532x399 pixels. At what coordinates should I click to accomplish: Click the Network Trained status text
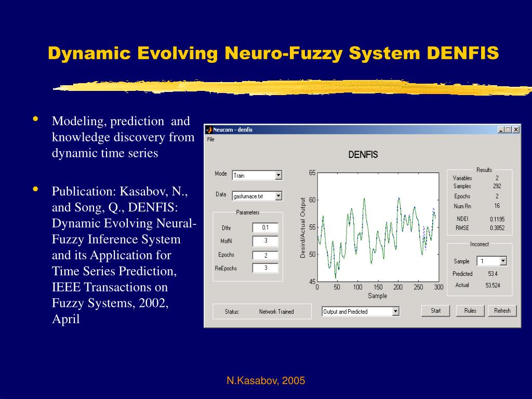pyautogui.click(x=276, y=312)
